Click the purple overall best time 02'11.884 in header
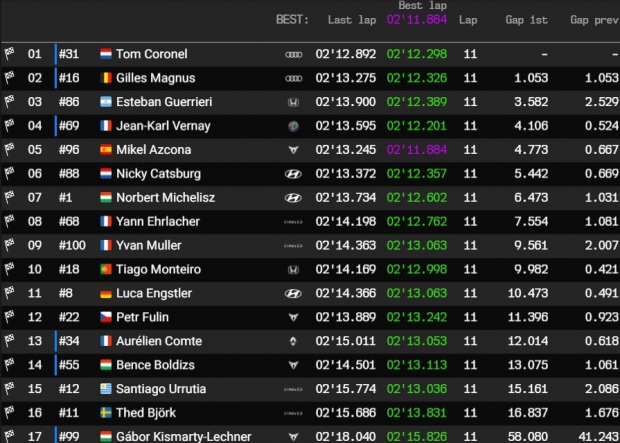This screenshot has width=620, height=443. click(x=421, y=19)
